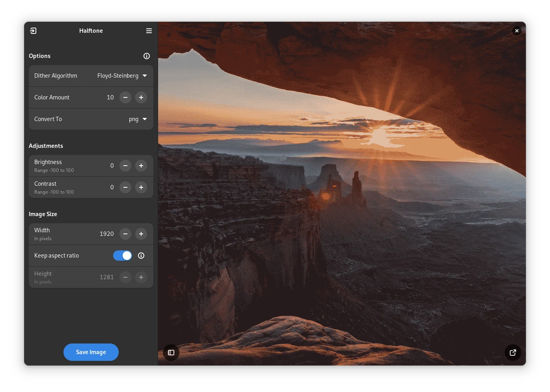Increase image Width value
The height and width of the screenshot is (392, 550).
click(141, 234)
